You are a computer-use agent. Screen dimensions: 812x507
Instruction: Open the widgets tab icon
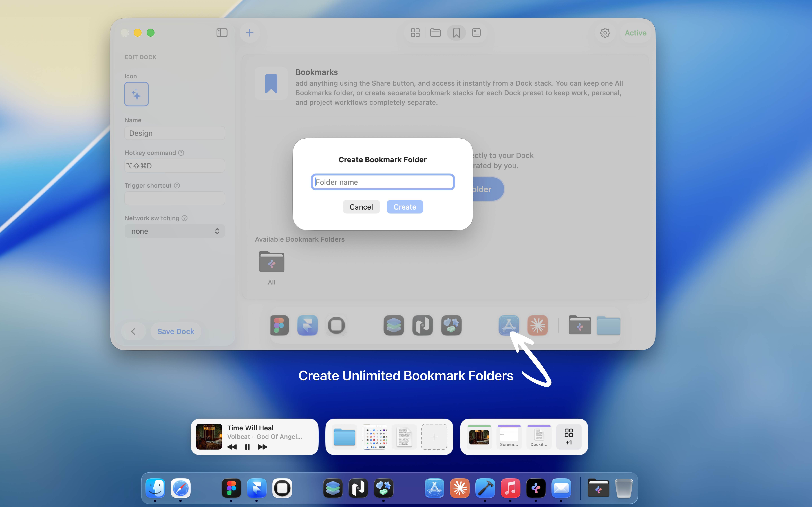(x=476, y=33)
